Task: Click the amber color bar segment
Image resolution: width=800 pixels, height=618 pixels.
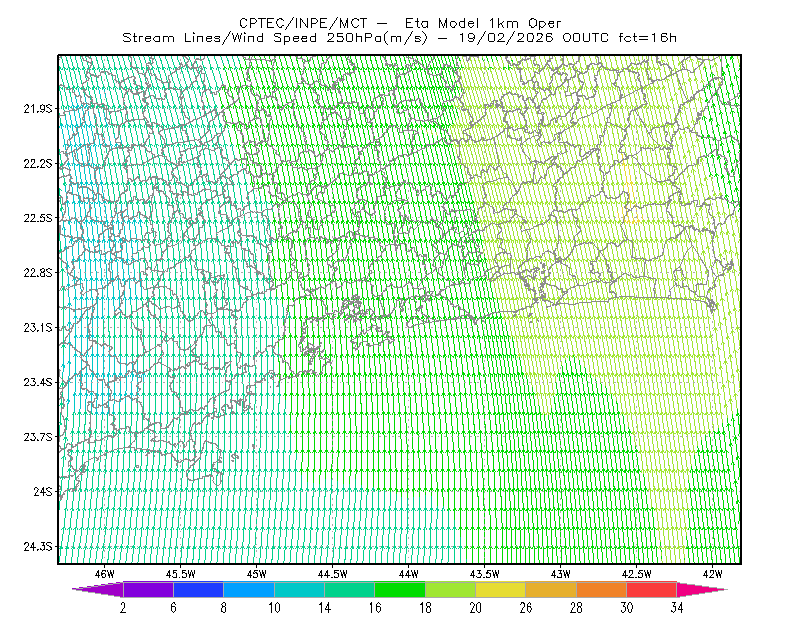Action: point(551,589)
